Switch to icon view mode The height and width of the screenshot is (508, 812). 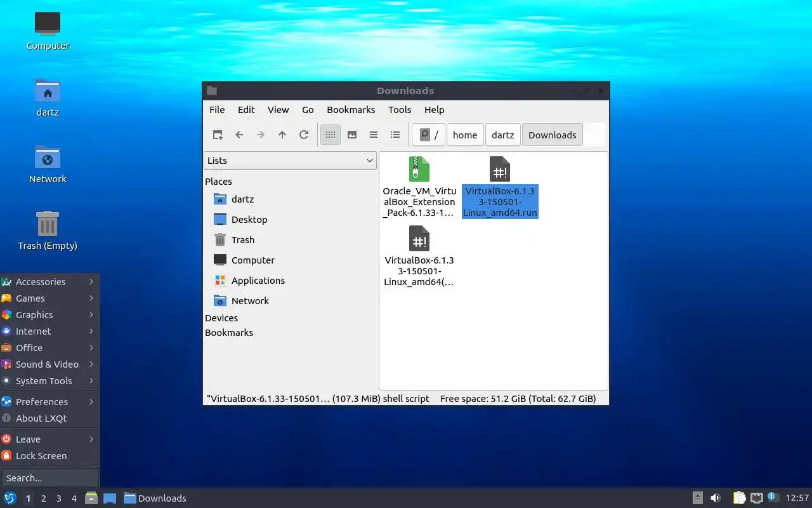pyautogui.click(x=331, y=135)
